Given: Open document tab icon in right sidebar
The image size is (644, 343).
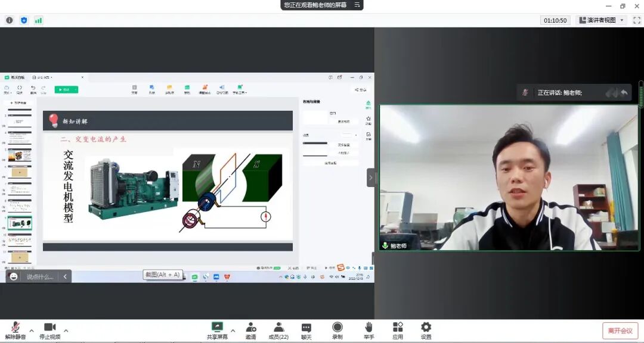Looking at the screenshot, I should (x=369, y=136).
